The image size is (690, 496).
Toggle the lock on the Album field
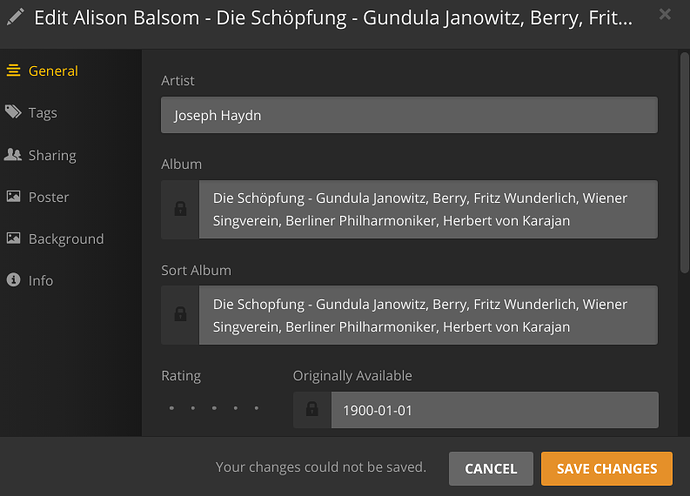click(180, 209)
